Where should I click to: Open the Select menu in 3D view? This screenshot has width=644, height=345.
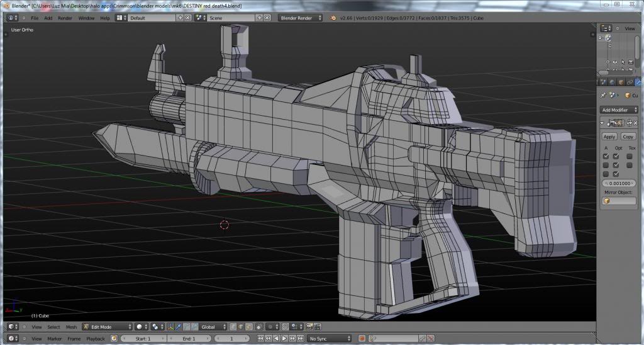click(53, 327)
